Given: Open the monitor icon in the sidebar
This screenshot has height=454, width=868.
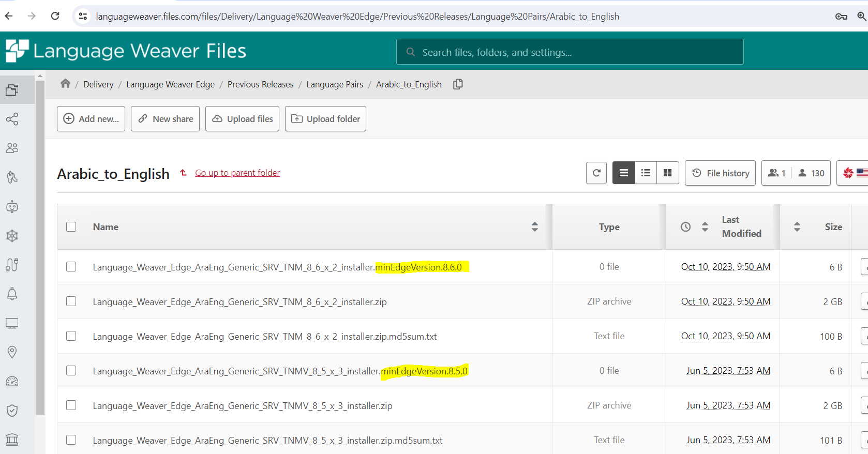Looking at the screenshot, I should (x=12, y=323).
